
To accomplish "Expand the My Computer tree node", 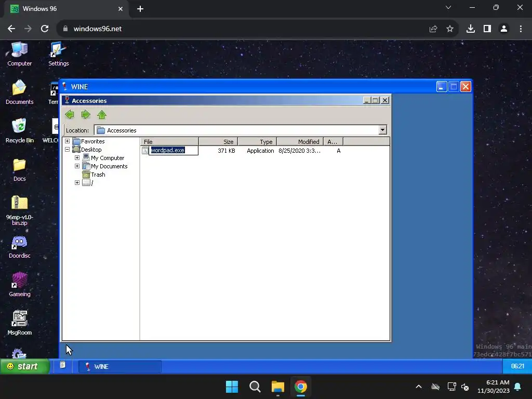I will [77, 158].
